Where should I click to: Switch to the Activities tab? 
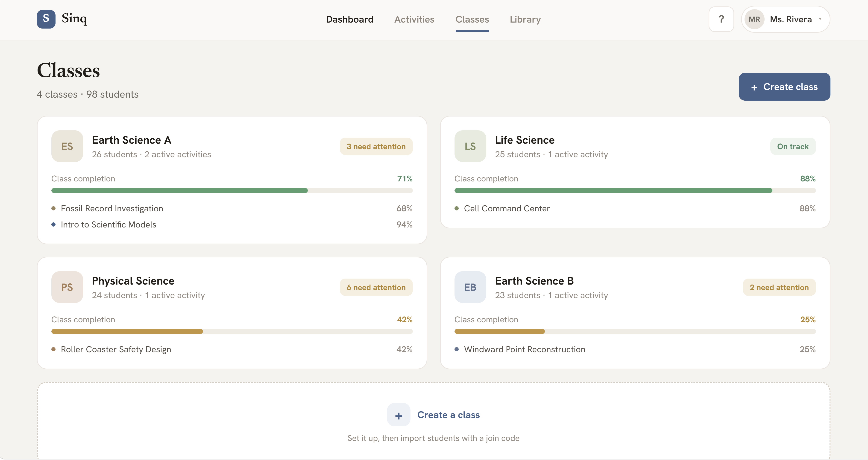pyautogui.click(x=414, y=19)
